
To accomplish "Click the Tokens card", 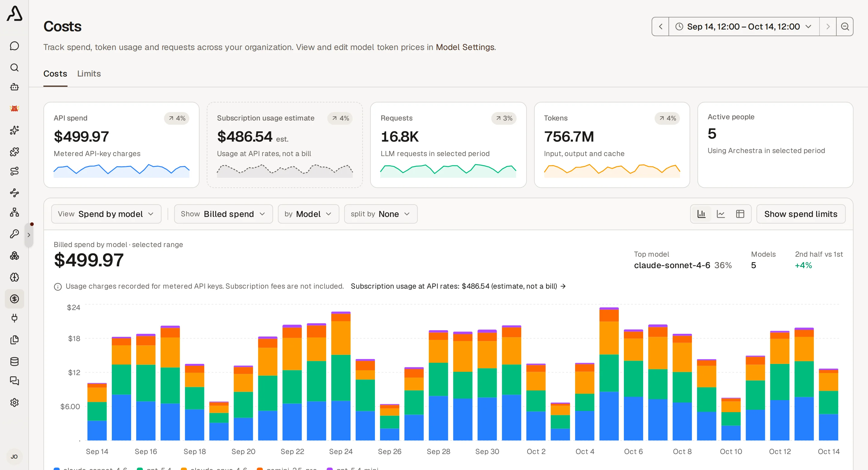I will click(x=612, y=145).
